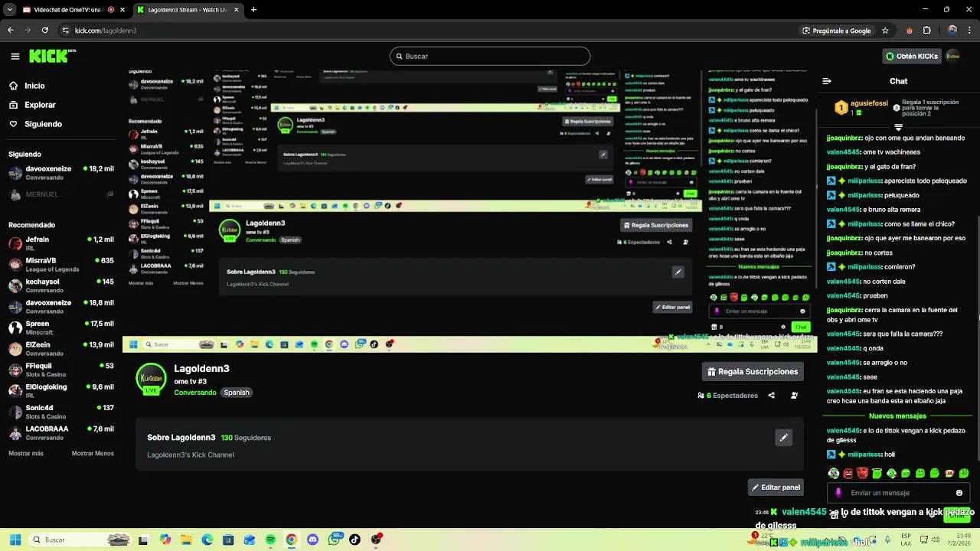Image resolution: width=980 pixels, height=551 pixels.
Task: Open Discord from the taskbar
Action: (312, 540)
